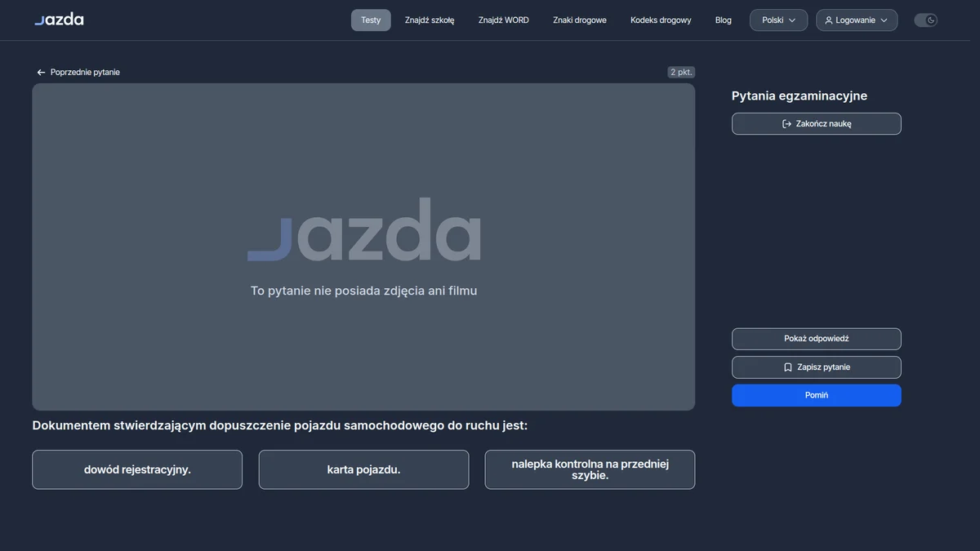Click the Zakończ naukę button
Image resolution: width=980 pixels, height=551 pixels.
pyautogui.click(x=817, y=124)
